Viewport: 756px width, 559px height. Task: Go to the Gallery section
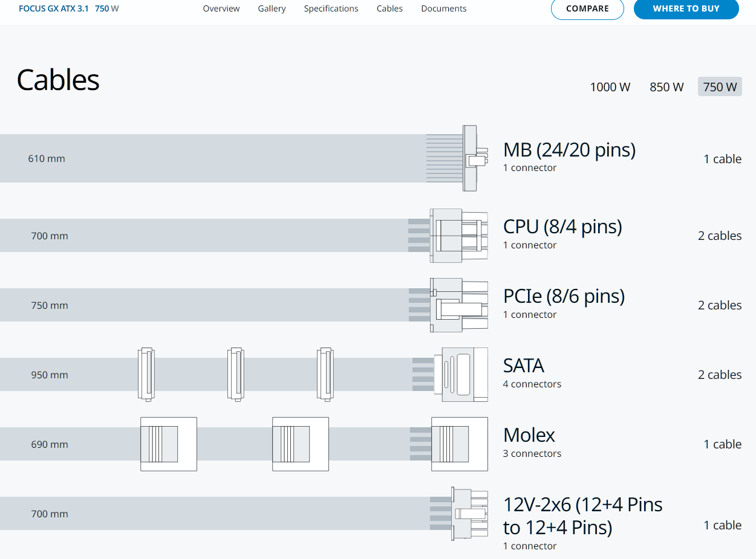pos(272,8)
